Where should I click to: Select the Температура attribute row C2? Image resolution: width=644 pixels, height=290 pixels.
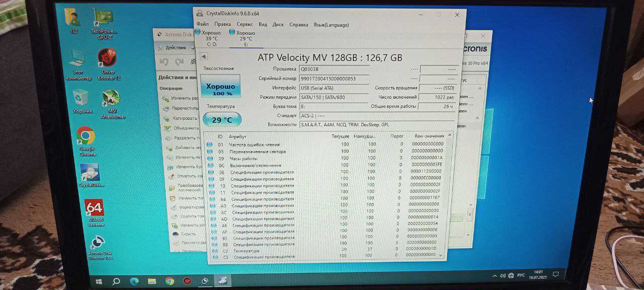tap(325, 250)
